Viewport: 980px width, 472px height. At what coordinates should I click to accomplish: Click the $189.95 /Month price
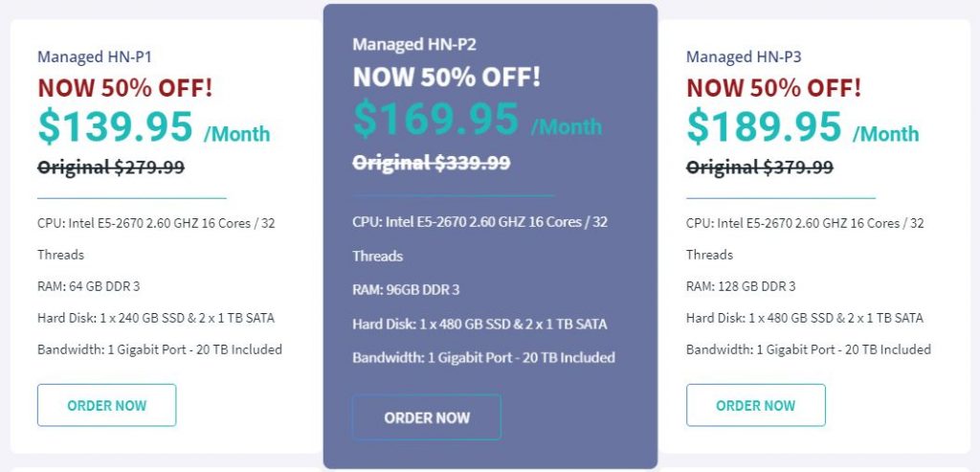tap(802, 127)
